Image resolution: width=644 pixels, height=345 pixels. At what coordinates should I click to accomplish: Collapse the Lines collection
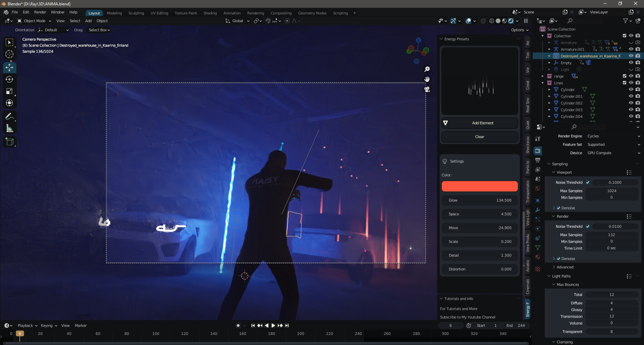click(x=543, y=83)
